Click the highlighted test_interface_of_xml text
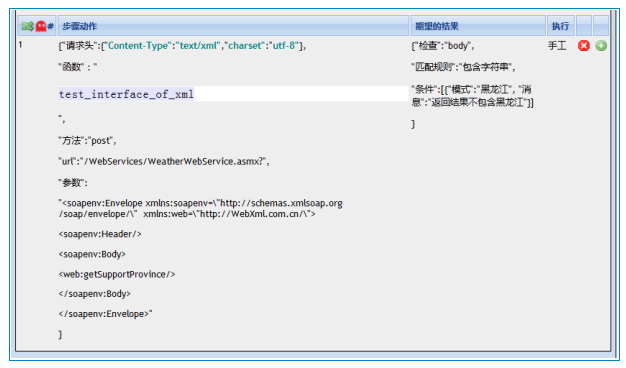The width and height of the screenshot is (626, 368). 126,94
